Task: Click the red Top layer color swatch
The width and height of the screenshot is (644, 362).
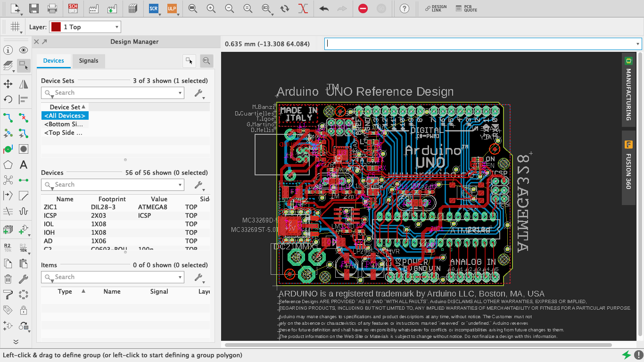Action: click(56, 27)
